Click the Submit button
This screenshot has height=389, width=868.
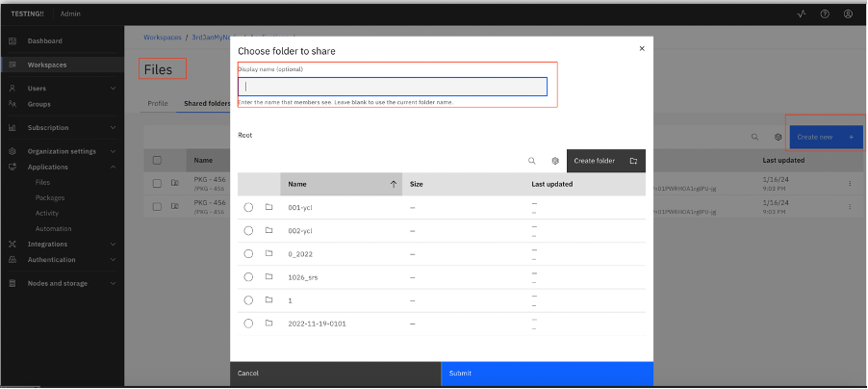(x=547, y=373)
